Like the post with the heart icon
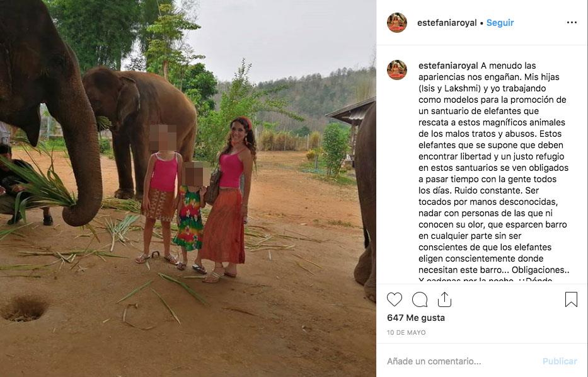The height and width of the screenshot is (377, 588). (395, 299)
